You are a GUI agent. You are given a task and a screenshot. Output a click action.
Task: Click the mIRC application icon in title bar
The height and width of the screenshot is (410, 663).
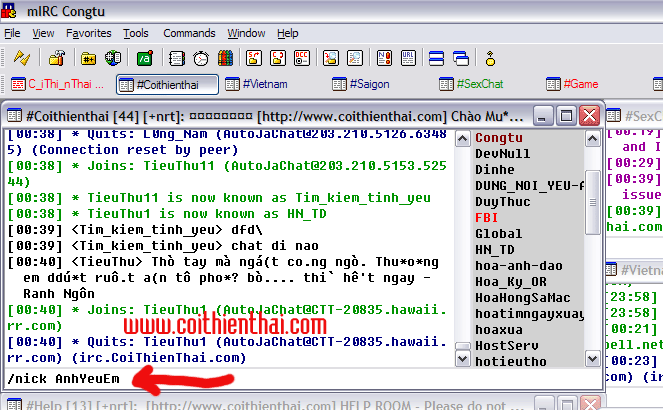pos(8,11)
